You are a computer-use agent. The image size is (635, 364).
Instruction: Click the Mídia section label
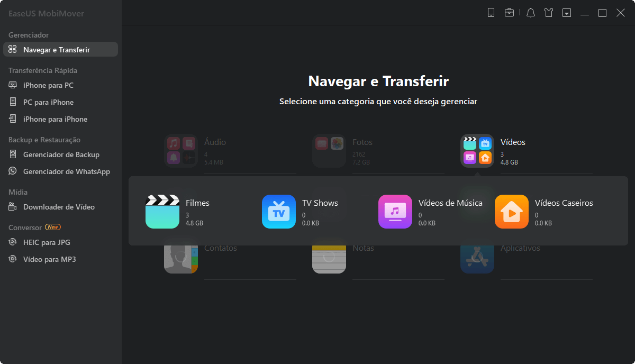pos(18,192)
